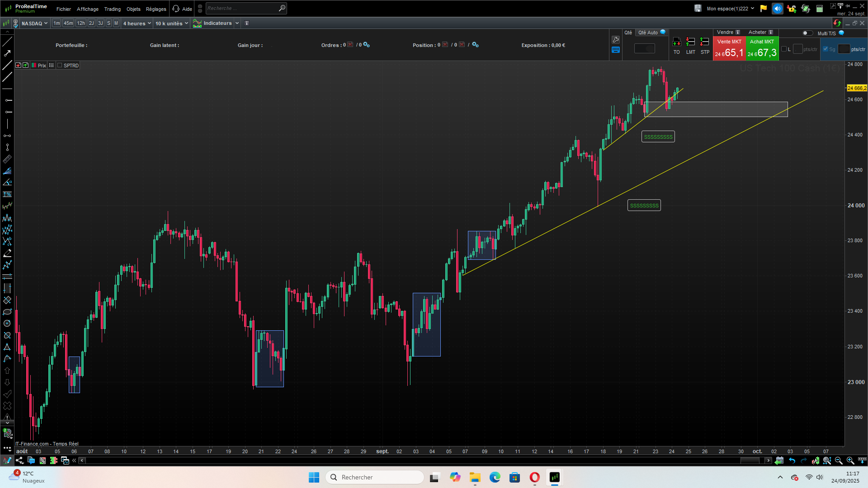The image size is (868, 488).
Task: Click the STP stop order icon
Action: point(704,42)
